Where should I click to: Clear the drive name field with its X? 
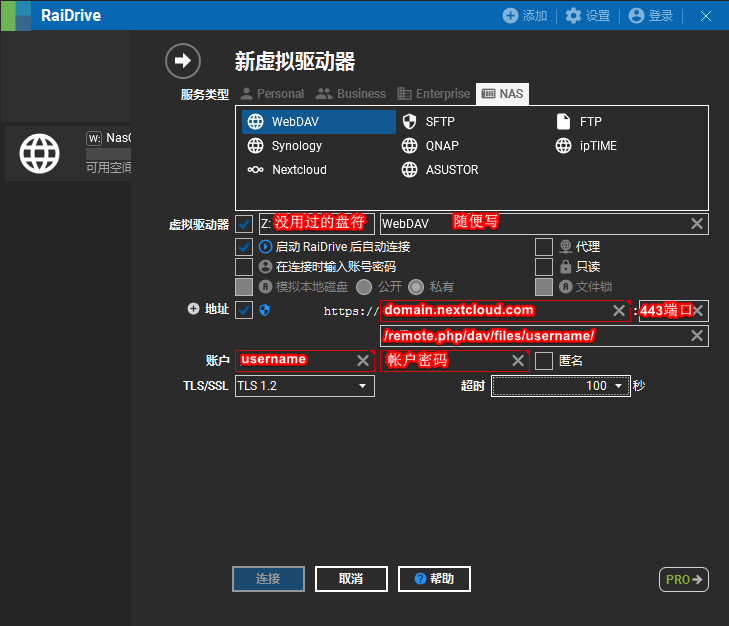pyautogui.click(x=696, y=224)
